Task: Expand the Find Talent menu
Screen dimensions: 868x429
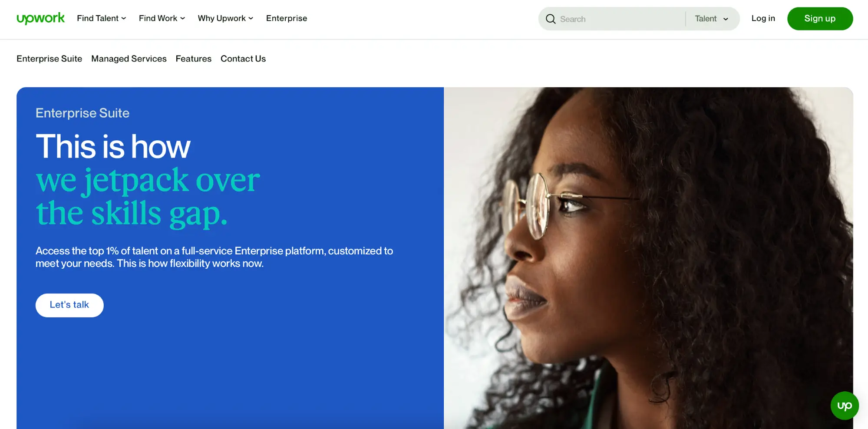Action: tap(102, 18)
